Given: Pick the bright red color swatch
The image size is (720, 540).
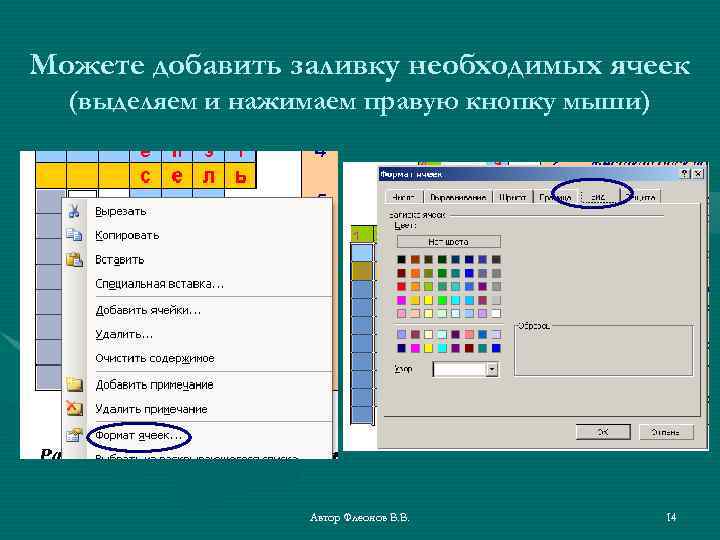Looking at the screenshot, I should pos(401,287).
